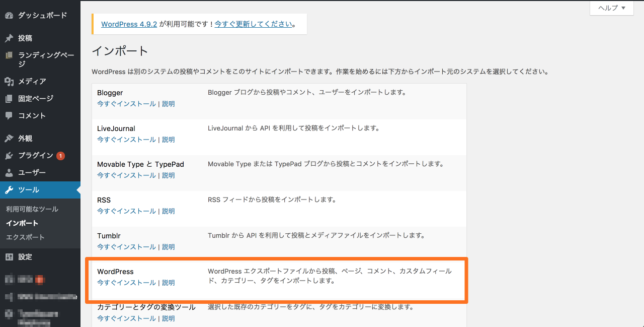Open the 外観 menu
The width and height of the screenshot is (644, 327).
[x=40, y=138]
